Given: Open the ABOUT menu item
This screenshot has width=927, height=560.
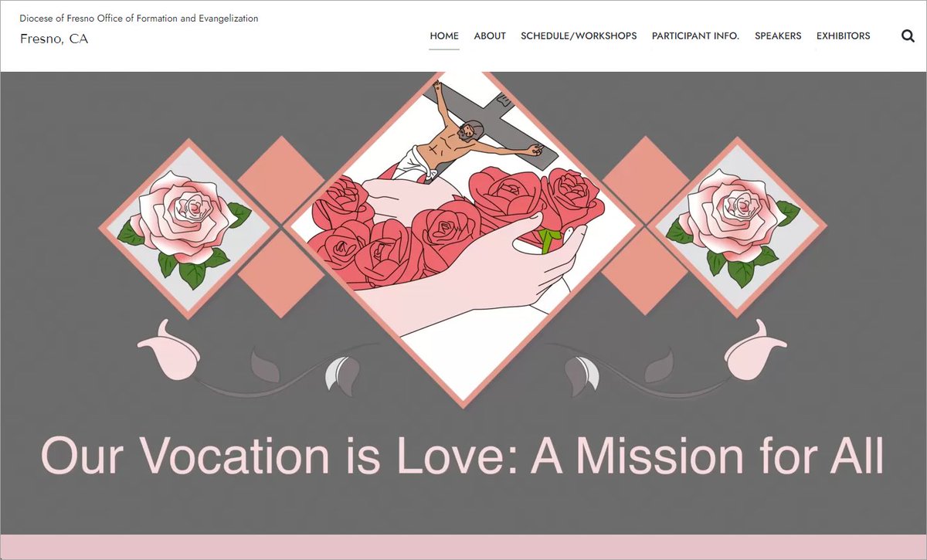Looking at the screenshot, I should pos(489,36).
